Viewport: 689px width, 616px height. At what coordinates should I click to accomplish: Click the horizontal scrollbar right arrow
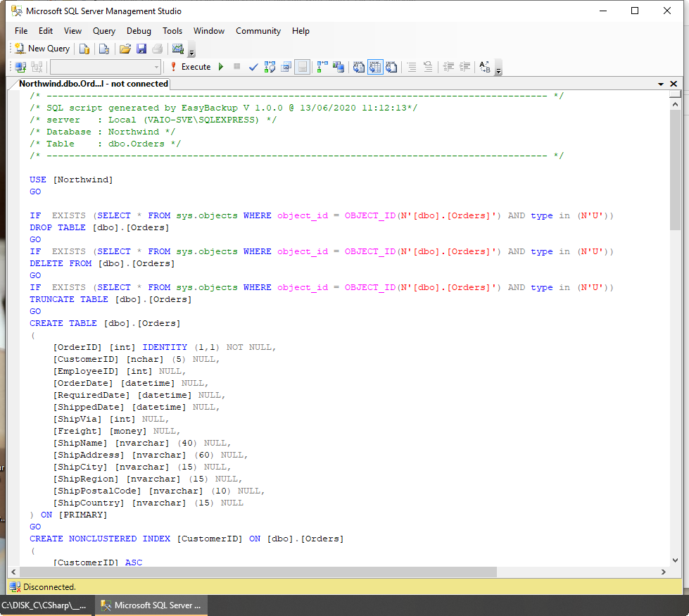[x=664, y=572]
